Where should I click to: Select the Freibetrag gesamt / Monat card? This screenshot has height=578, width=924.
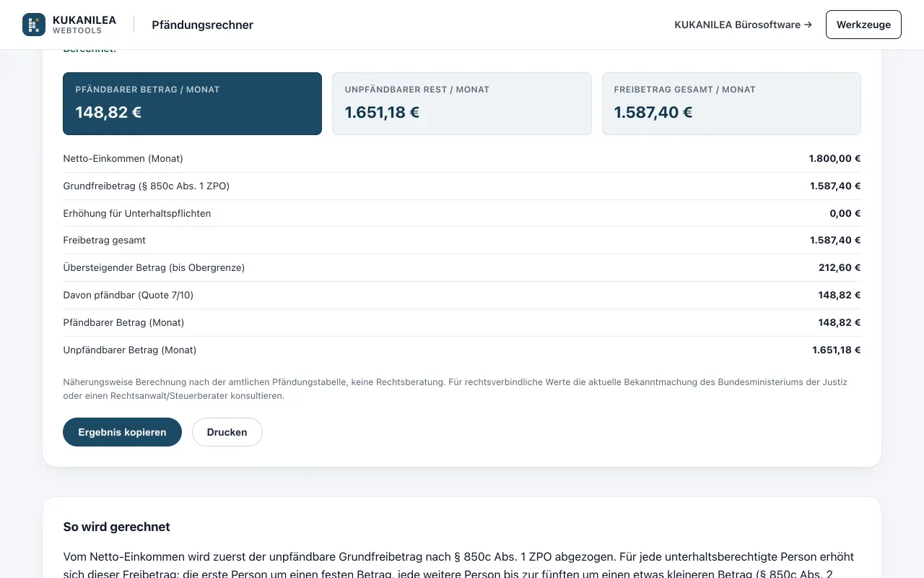tap(731, 103)
